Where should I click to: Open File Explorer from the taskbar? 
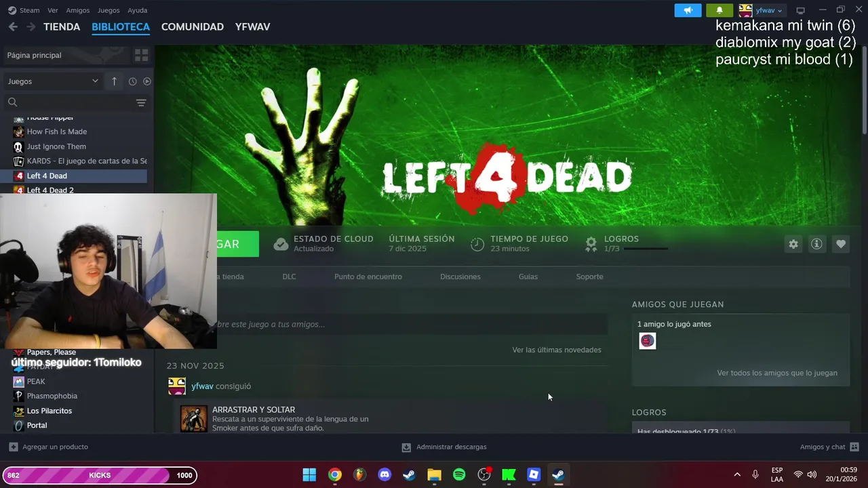point(435,475)
